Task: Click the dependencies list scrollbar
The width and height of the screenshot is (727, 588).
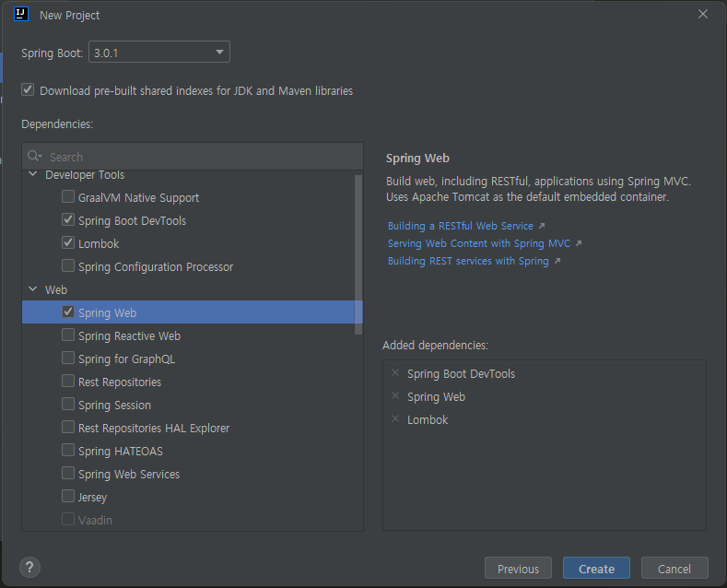Action: [358, 254]
